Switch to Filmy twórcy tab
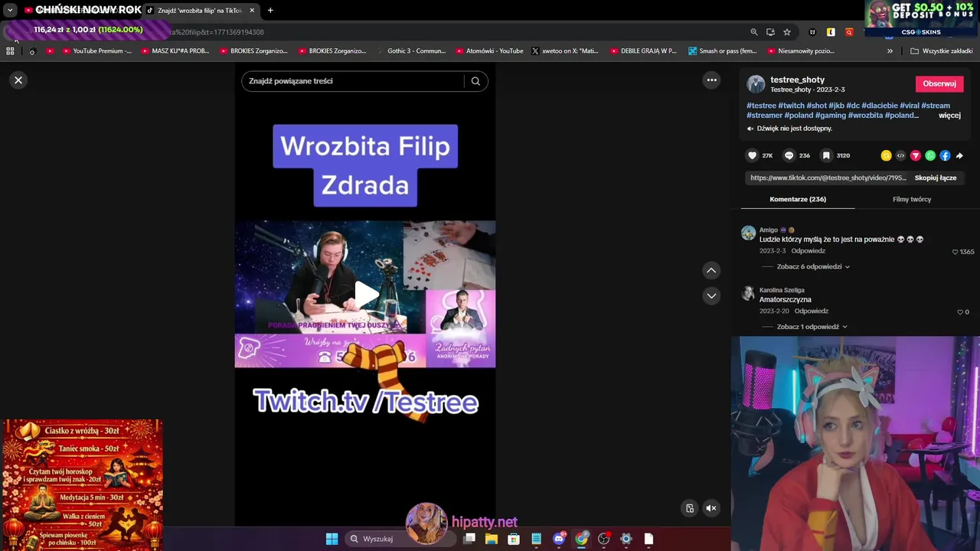This screenshot has width=980, height=551. click(912, 199)
